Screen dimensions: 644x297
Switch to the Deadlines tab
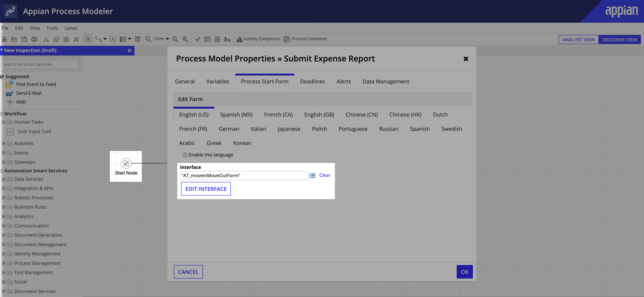(312, 81)
